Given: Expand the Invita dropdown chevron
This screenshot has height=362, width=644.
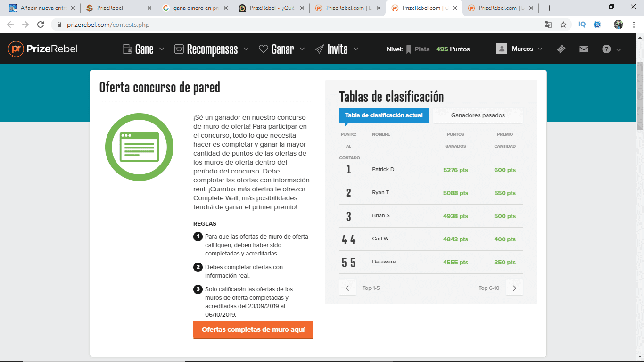Looking at the screenshot, I should tap(356, 49).
